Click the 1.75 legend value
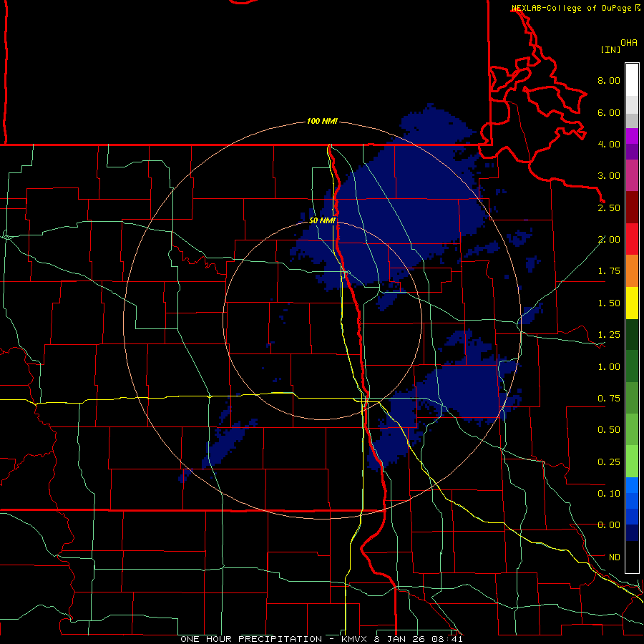Image resolution: width=644 pixels, height=644 pixels. 609,271
